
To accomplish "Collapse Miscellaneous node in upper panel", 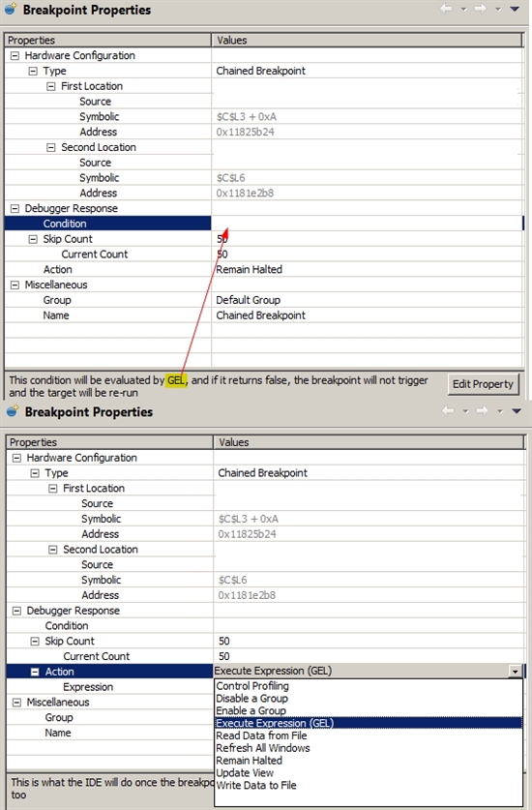I will (x=15, y=285).
